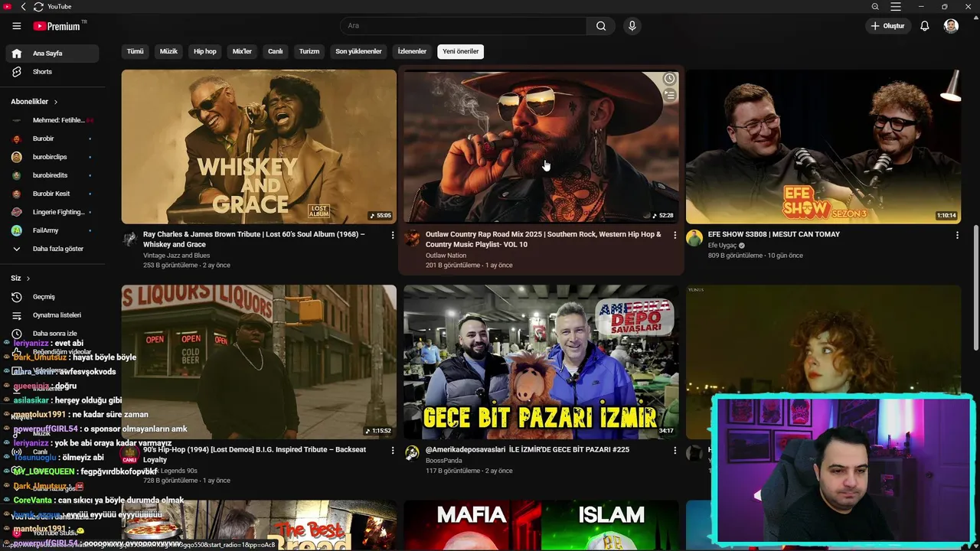Open options for Ray Charles & James Brown video
The image size is (980, 551).
tap(393, 235)
